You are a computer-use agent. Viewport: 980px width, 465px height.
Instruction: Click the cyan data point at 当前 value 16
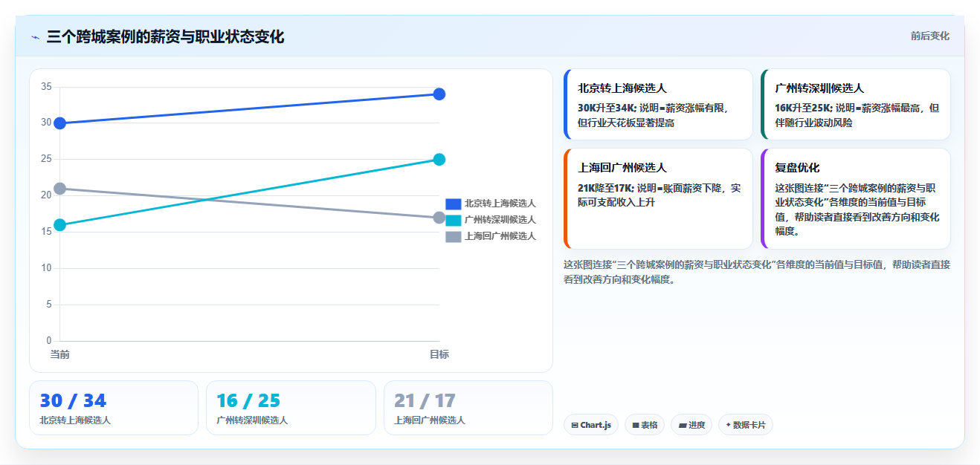pos(60,225)
